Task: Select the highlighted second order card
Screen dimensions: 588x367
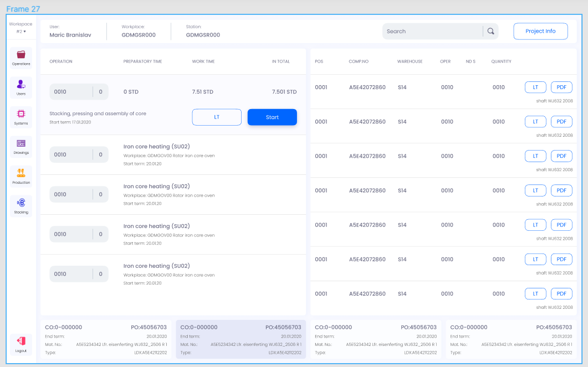Action: (241, 339)
